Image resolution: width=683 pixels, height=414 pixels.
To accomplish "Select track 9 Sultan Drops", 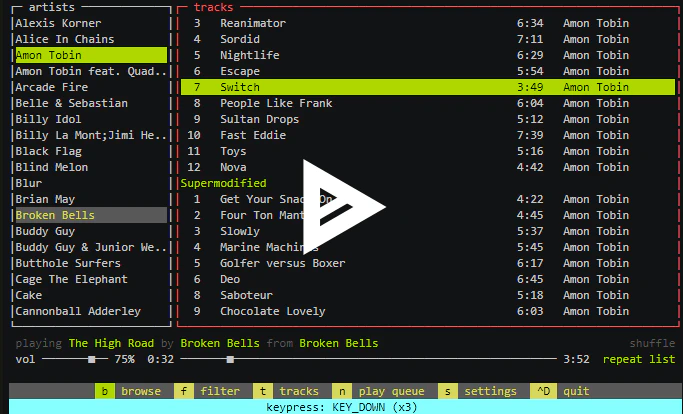I will [x=428, y=119].
